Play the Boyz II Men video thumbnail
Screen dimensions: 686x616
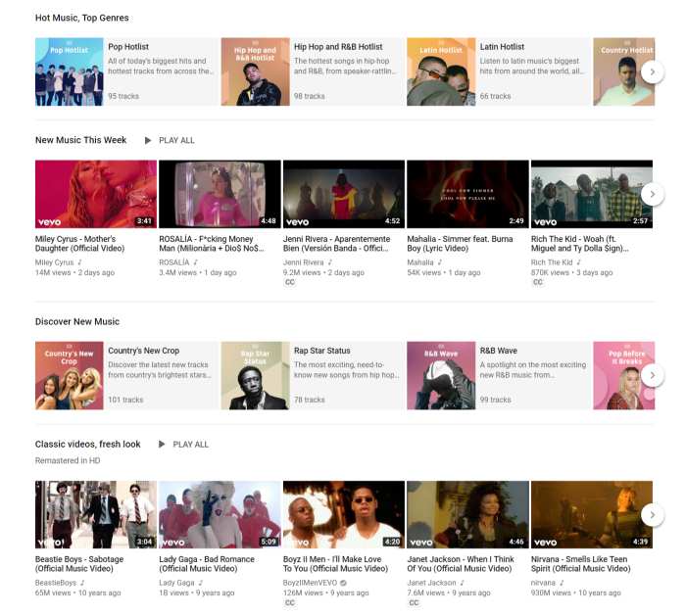[344, 514]
